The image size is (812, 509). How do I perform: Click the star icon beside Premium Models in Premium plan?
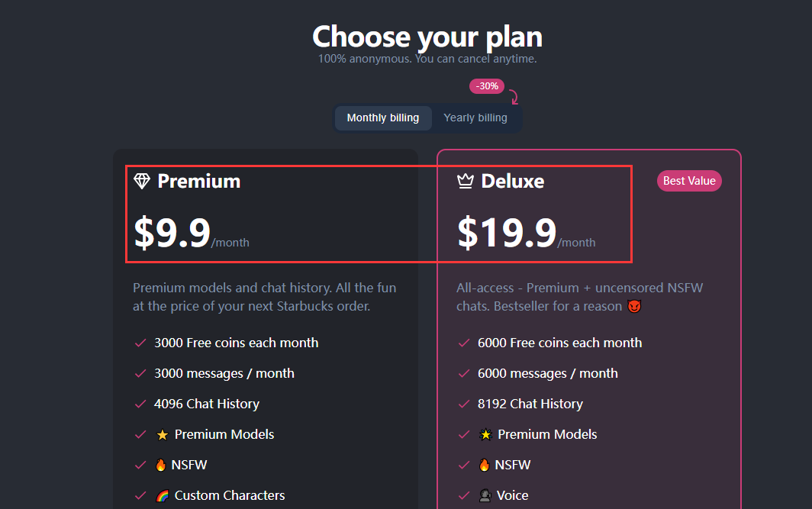(x=162, y=435)
